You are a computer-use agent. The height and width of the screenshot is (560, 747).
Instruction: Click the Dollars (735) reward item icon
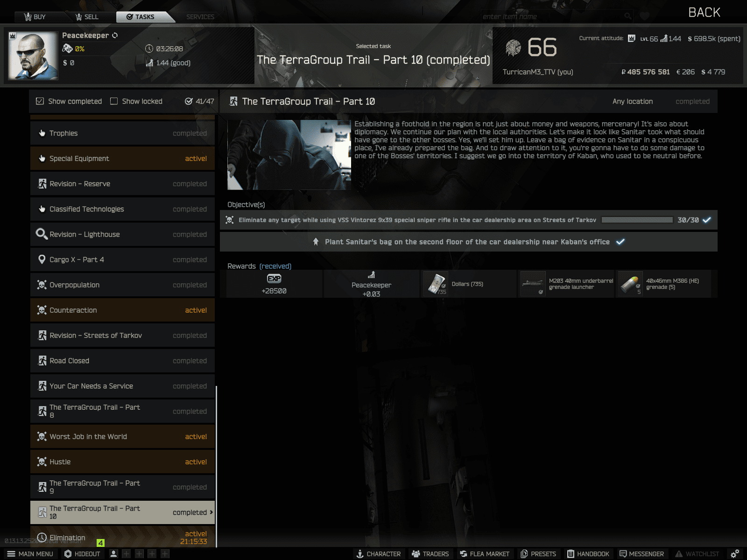(436, 284)
